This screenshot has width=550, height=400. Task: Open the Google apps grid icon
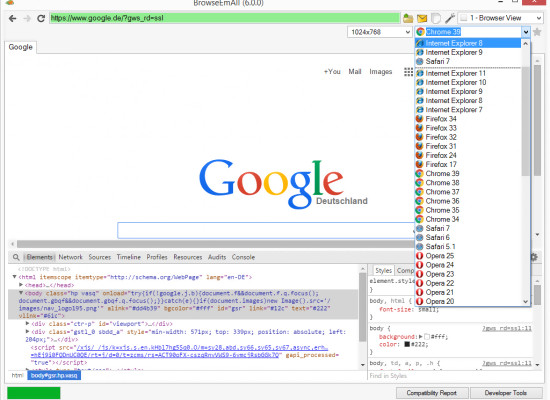(408, 72)
